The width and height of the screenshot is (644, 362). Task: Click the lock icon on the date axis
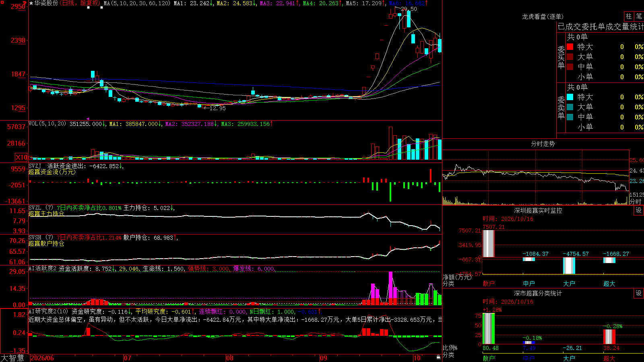coord(438,357)
